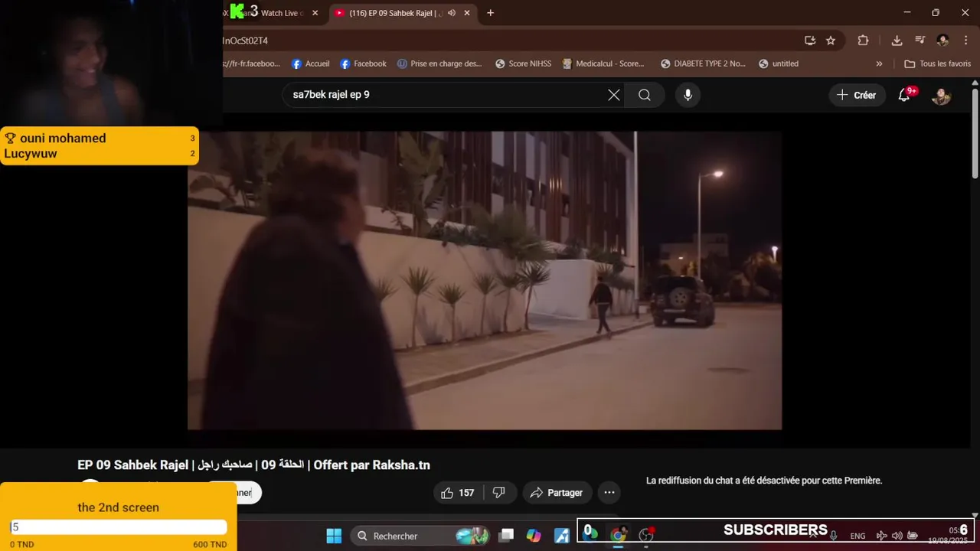Click the Créer button
Image resolution: width=980 pixels, height=551 pixels.
[x=857, y=95]
